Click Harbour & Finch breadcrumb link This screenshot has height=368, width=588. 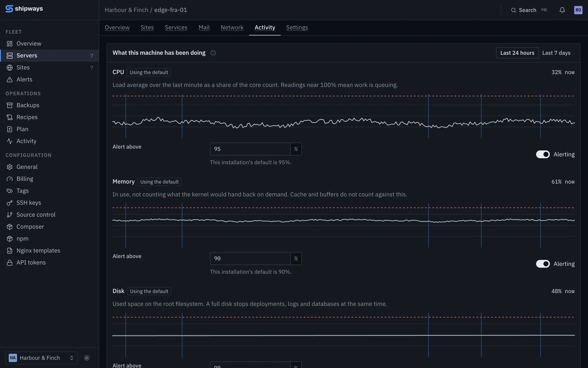(126, 10)
